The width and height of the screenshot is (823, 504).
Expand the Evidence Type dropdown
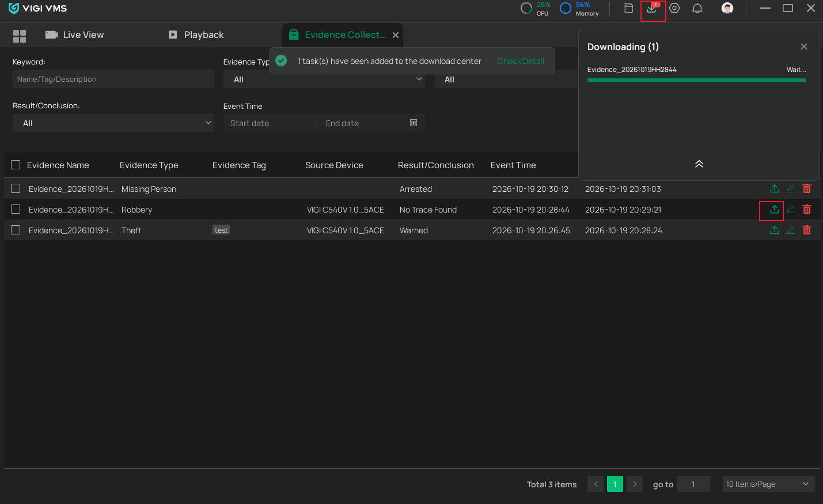coord(324,79)
